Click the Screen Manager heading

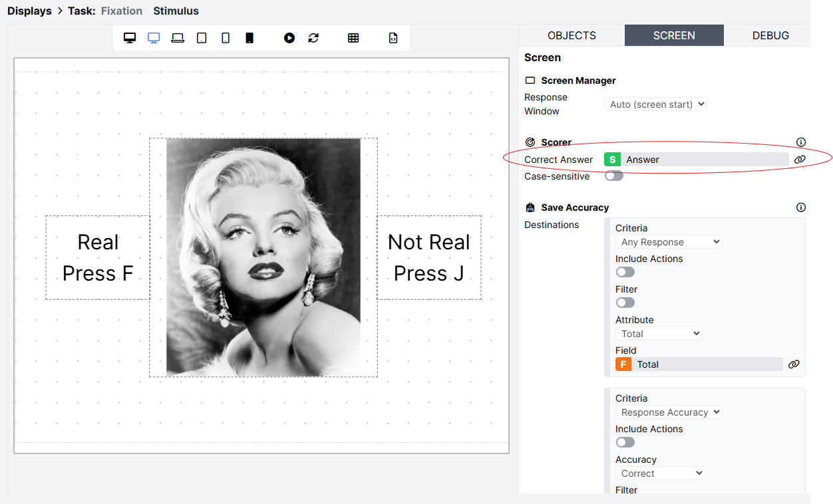click(578, 80)
